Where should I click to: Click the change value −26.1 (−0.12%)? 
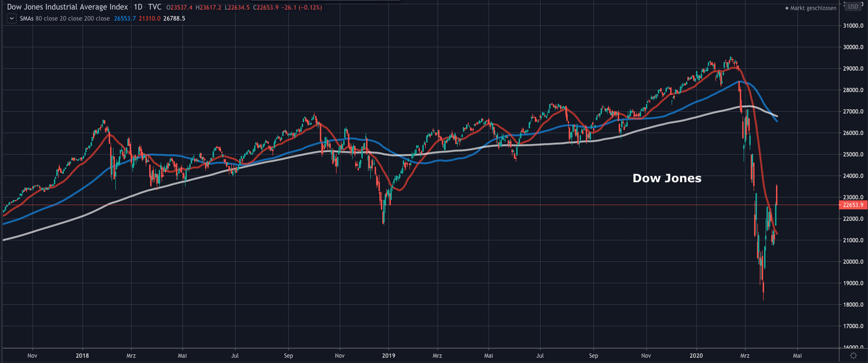(x=302, y=8)
